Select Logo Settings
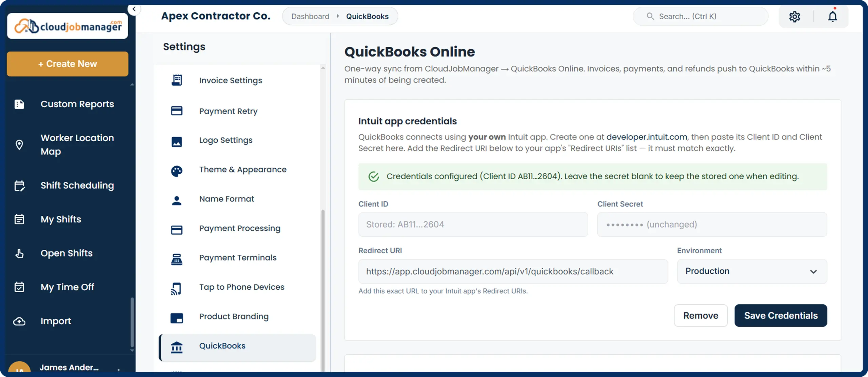Viewport: 868px width, 377px height. pyautogui.click(x=237, y=140)
